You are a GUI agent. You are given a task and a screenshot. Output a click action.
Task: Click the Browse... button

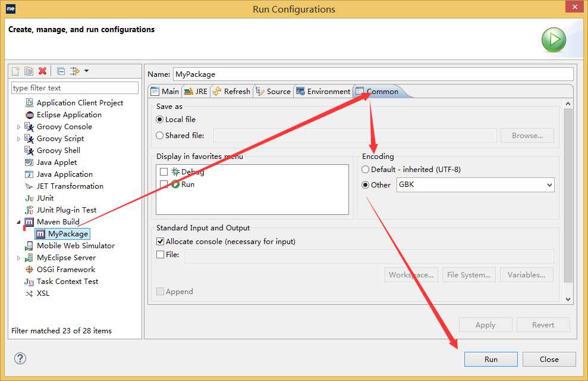pos(527,136)
